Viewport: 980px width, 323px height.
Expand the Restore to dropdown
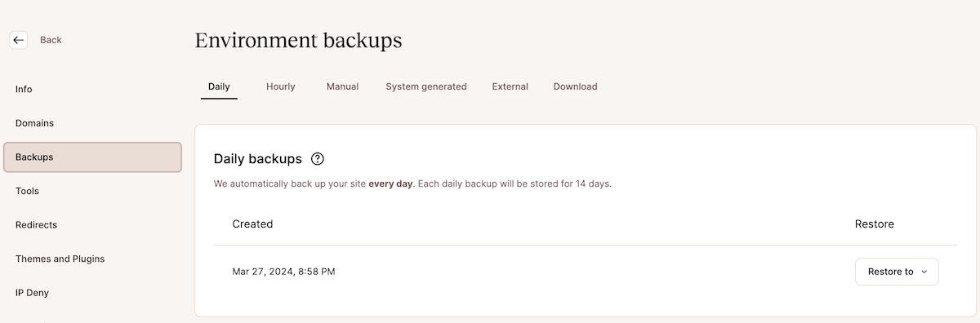pos(897,272)
